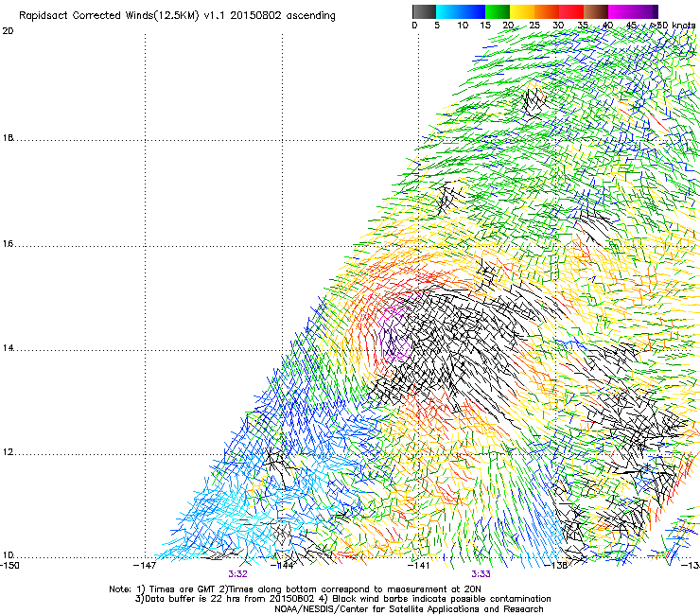
Task: Click the longitude axis label '-144'
Action: pos(283,566)
